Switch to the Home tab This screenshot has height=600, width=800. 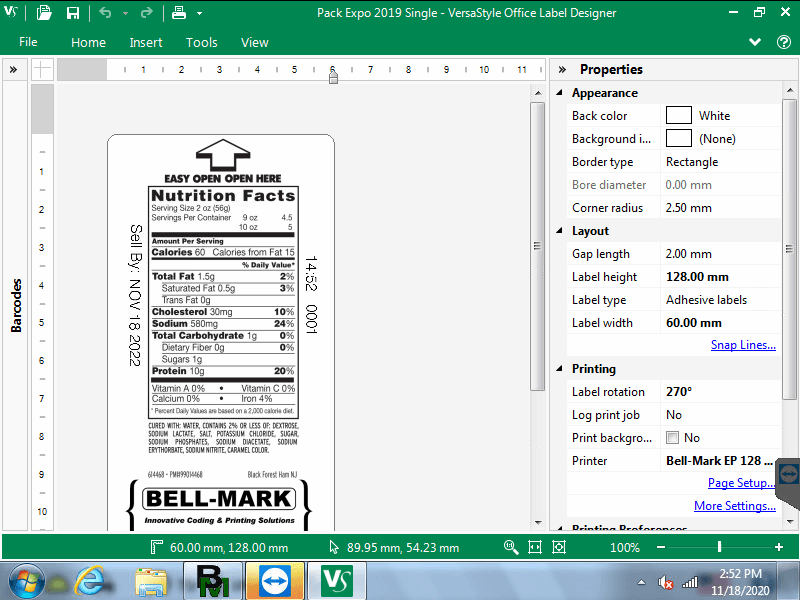(88, 42)
